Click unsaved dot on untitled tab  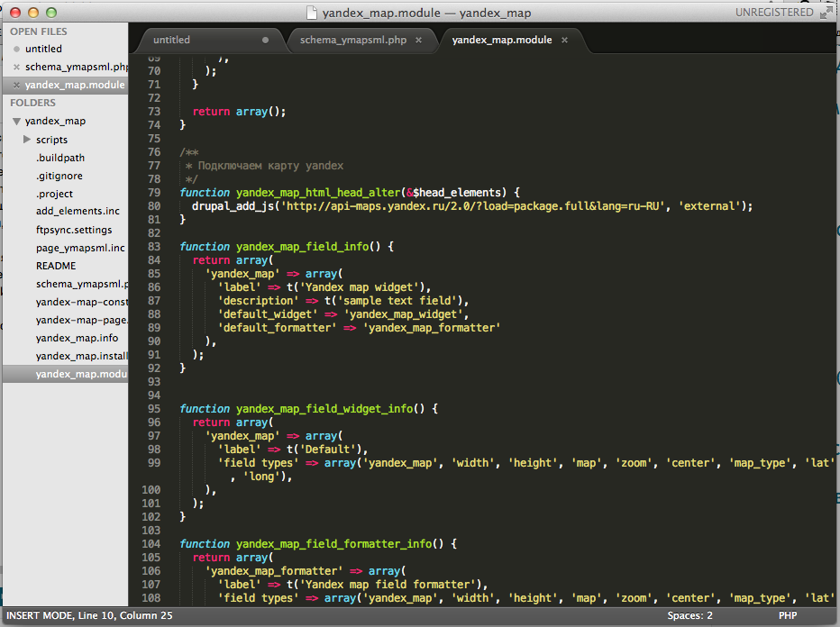pos(265,41)
